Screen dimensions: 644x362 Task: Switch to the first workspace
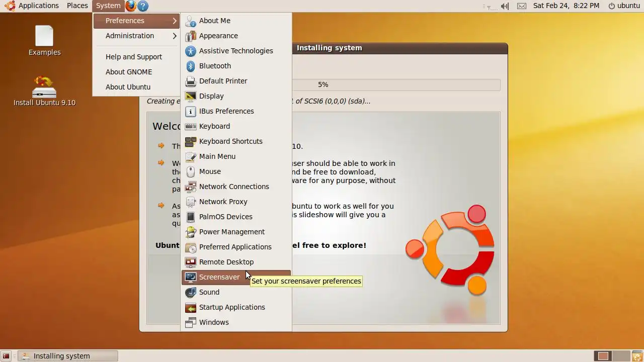[603, 356]
